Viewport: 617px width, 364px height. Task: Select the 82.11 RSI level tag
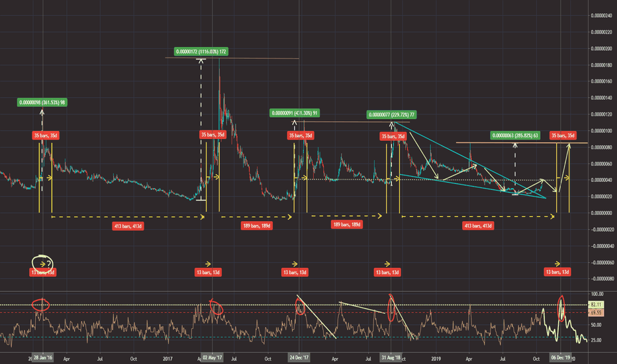pyautogui.click(x=596, y=304)
